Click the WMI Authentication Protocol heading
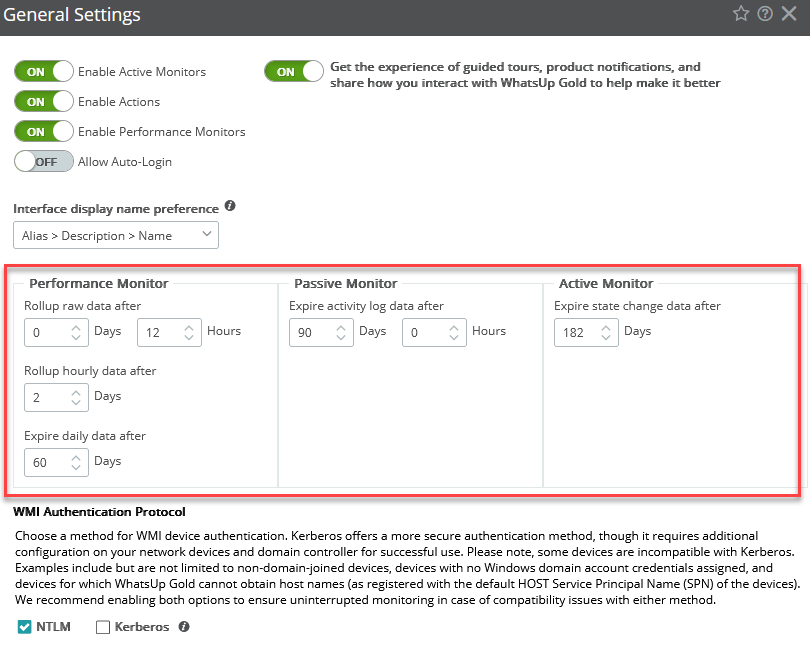 [x=99, y=511]
